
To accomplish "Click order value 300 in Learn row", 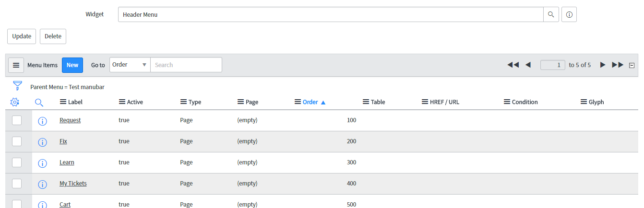I will pyautogui.click(x=351, y=162).
